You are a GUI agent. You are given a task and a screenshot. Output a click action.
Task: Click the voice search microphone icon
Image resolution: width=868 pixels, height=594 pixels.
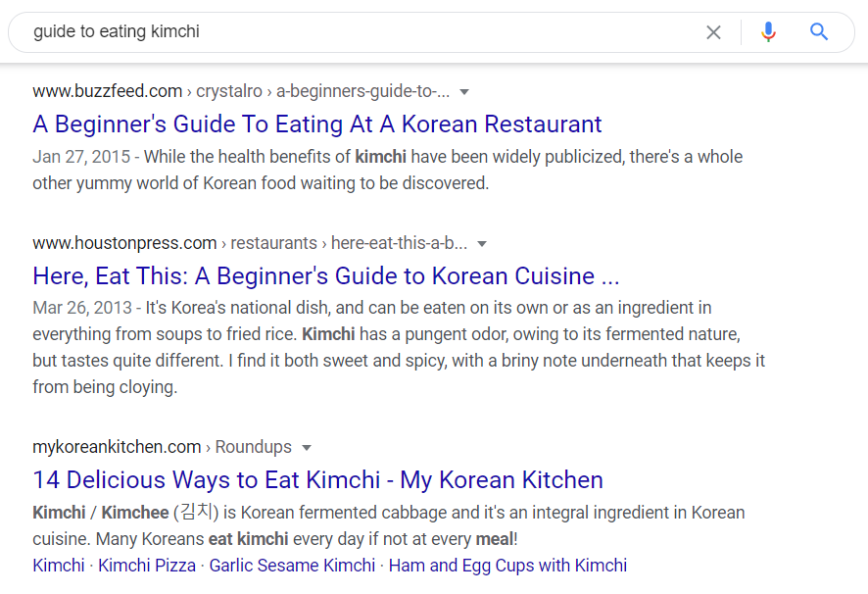(x=768, y=31)
